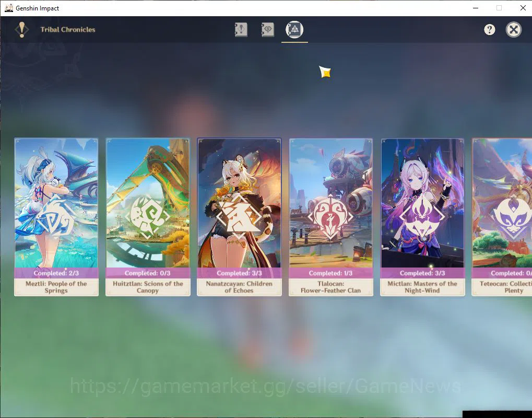Click the 'Completed: 3/3' label on Mictlan
The width and height of the screenshot is (532, 418).
422,273
